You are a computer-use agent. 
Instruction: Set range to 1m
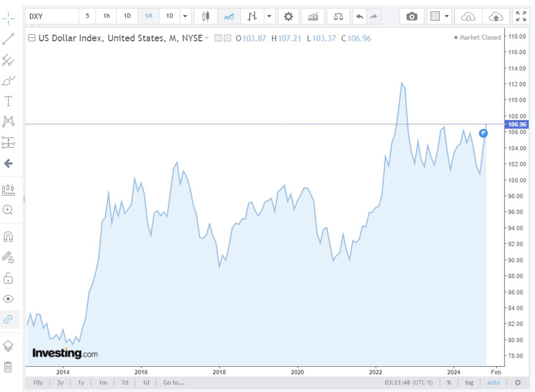pyautogui.click(x=103, y=382)
